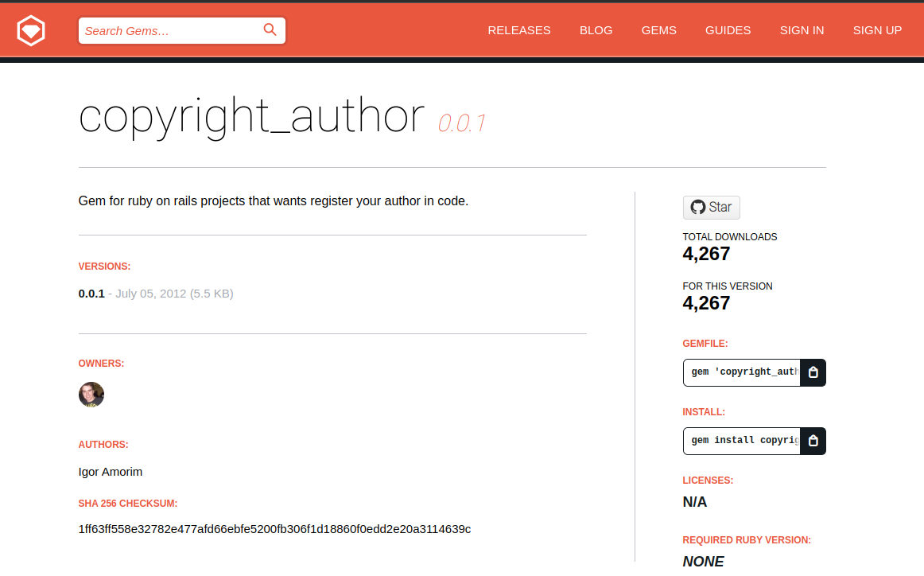The width and height of the screenshot is (924, 576).
Task: Open the Releases nav item
Action: coord(519,30)
